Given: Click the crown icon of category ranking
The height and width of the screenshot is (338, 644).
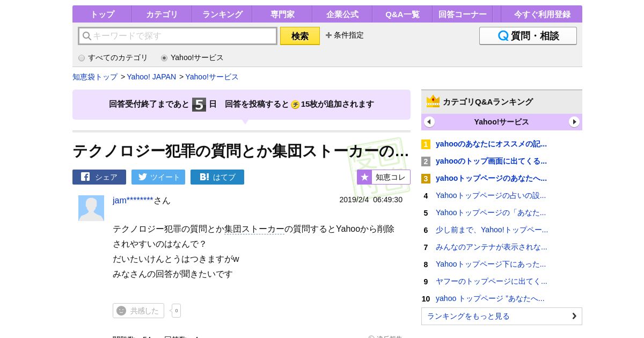Looking at the screenshot, I should tap(433, 101).
